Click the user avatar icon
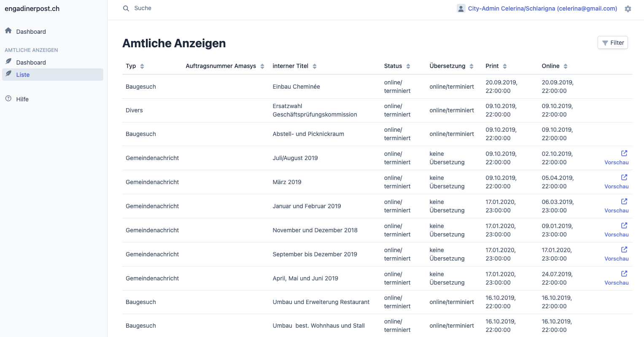 pyautogui.click(x=461, y=8)
